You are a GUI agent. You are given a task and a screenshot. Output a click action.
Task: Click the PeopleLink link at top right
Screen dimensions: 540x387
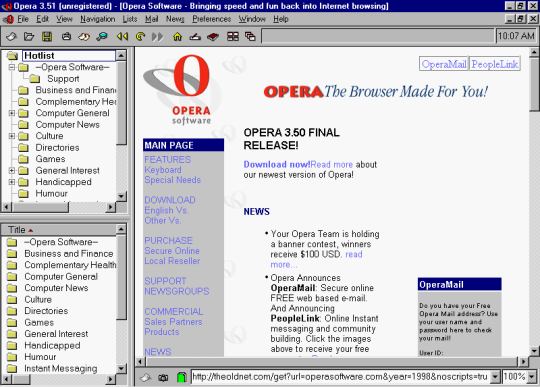pos(495,64)
